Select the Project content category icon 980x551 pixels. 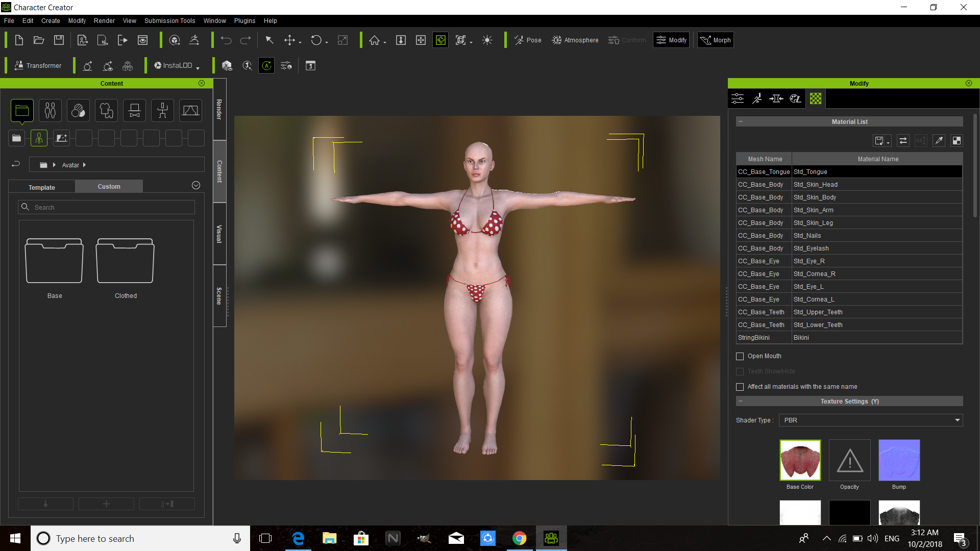(x=22, y=111)
